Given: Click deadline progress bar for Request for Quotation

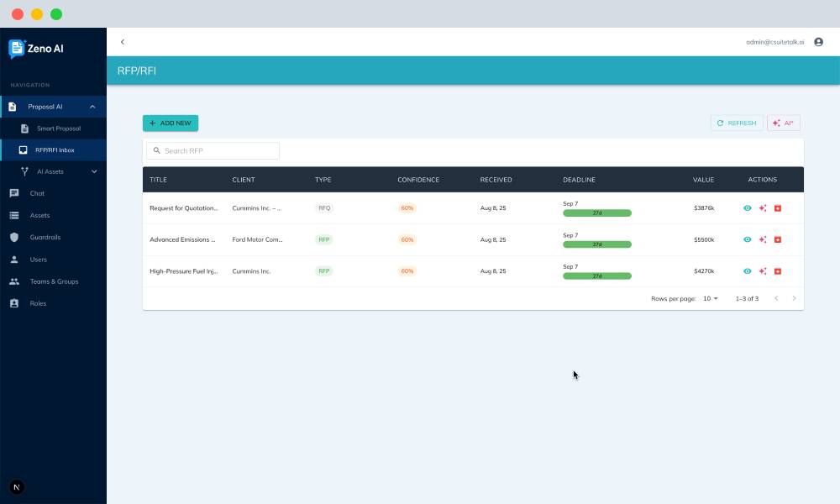Looking at the screenshot, I should (597, 213).
